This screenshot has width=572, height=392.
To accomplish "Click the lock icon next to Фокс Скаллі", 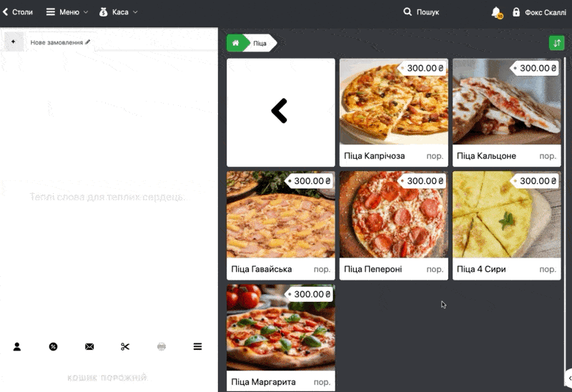I will [x=516, y=12].
